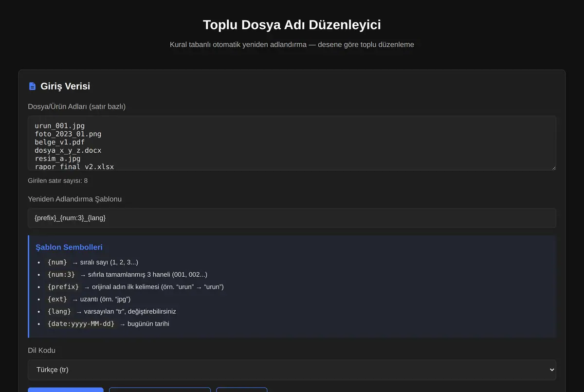584x392 pixels.
Task: Select the {lang} symbol code
Action: pyautogui.click(x=59, y=311)
